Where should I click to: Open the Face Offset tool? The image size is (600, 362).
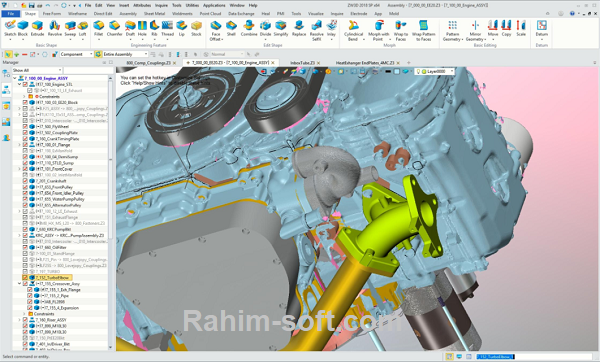[x=216, y=31]
